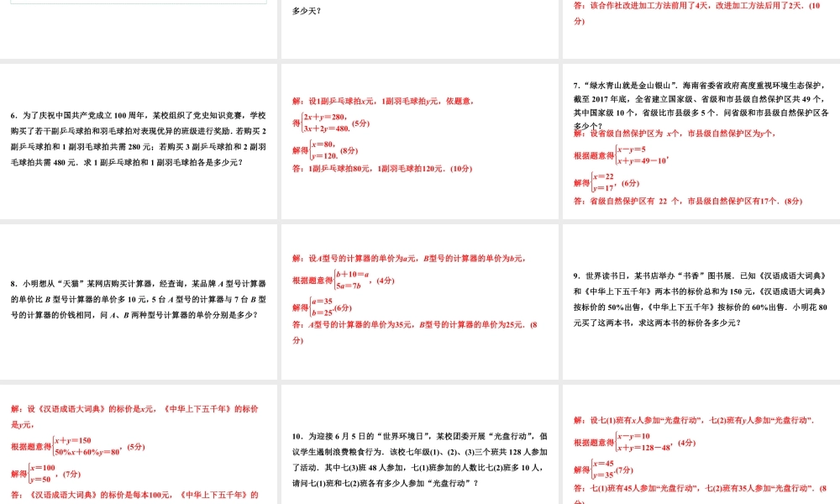Select the top slide ending with 多少天？
The width and height of the screenshot is (840, 504).
pyautogui.click(x=420, y=29)
